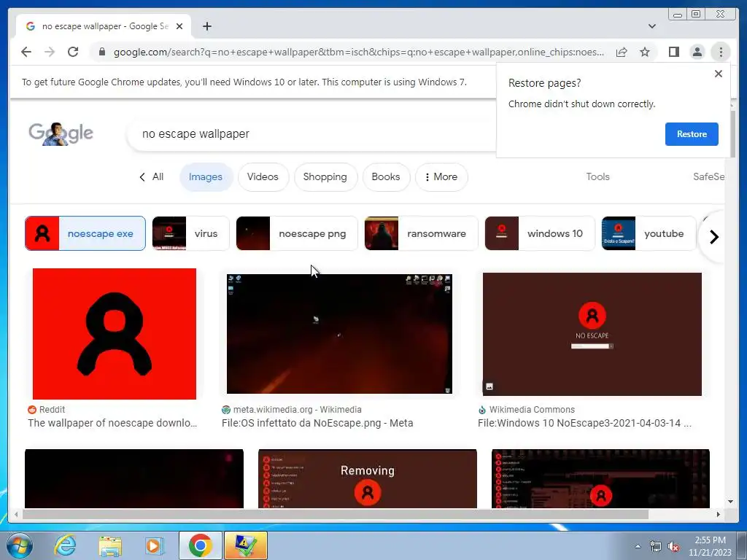Share this page from address bar
This screenshot has width=747, height=560.
pos(622,52)
